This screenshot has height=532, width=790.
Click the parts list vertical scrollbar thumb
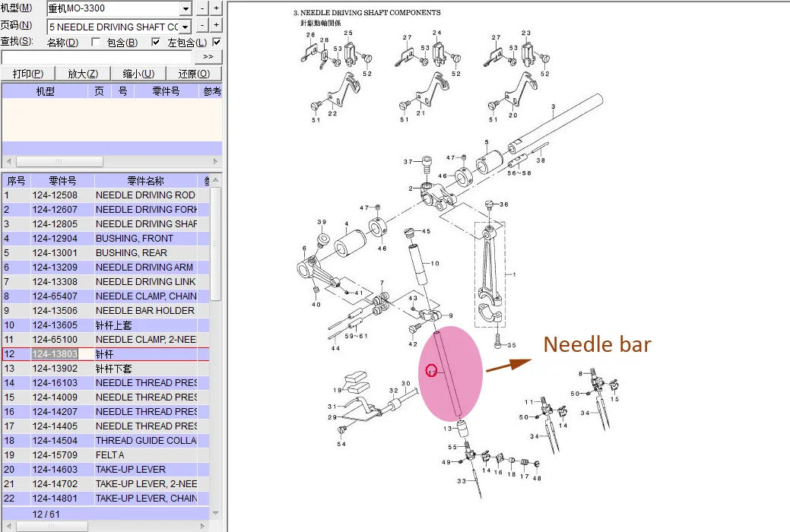(x=216, y=243)
